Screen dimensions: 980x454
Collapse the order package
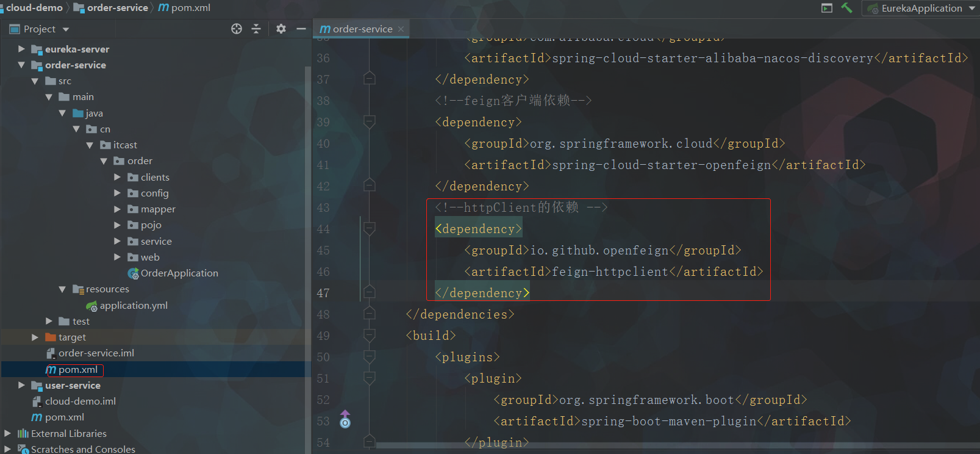point(104,160)
